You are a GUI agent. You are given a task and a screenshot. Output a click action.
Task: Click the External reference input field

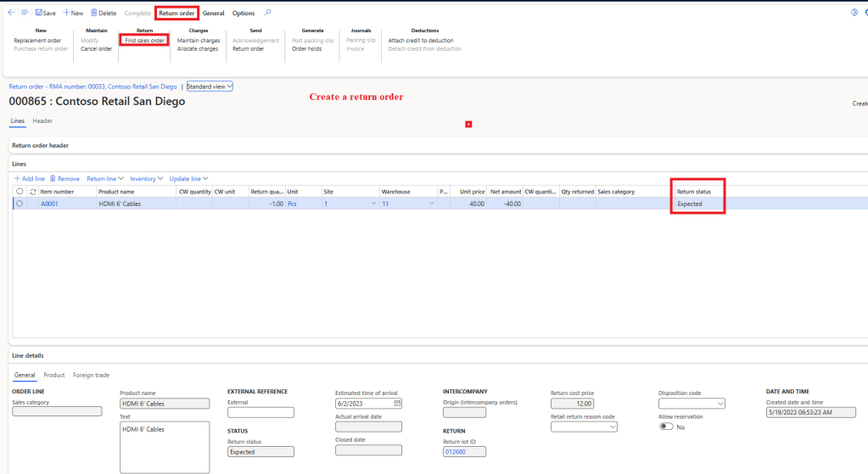pyautogui.click(x=260, y=412)
